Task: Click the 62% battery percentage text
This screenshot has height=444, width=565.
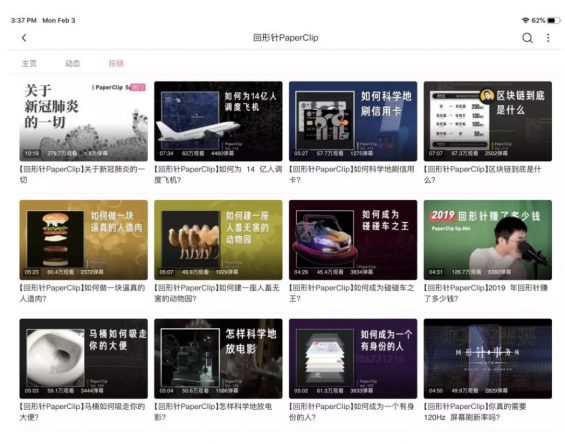Action: (x=538, y=21)
